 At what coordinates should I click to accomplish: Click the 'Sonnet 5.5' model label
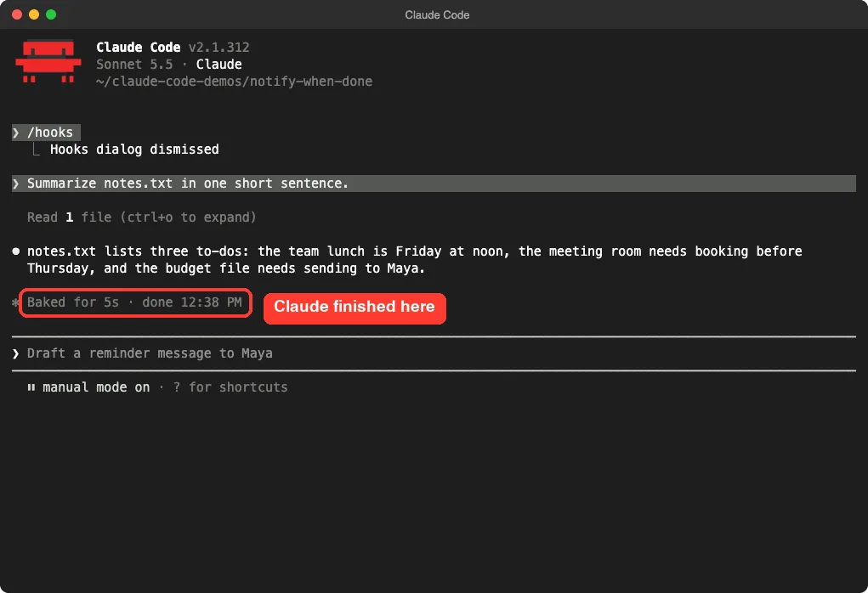click(x=134, y=65)
